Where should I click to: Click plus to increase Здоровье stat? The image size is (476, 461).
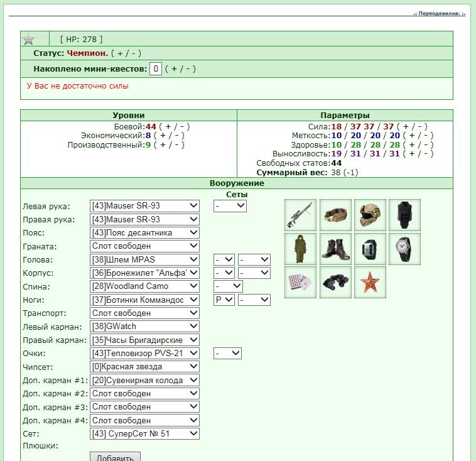(412, 144)
